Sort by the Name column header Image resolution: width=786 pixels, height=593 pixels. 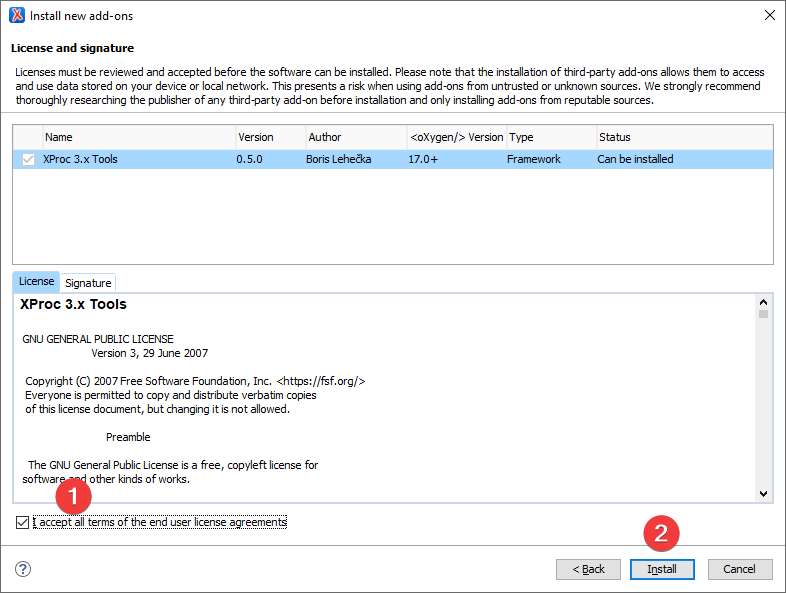[x=139, y=137]
